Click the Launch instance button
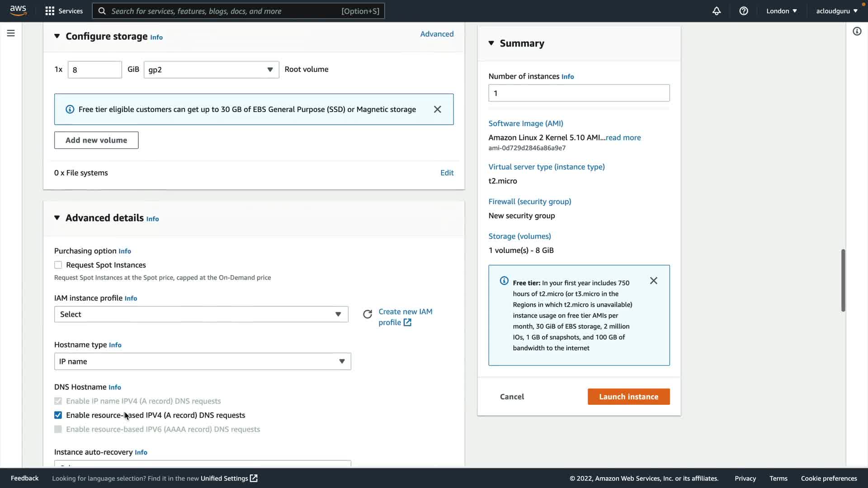Viewport: 868px width, 488px height. [x=628, y=396]
